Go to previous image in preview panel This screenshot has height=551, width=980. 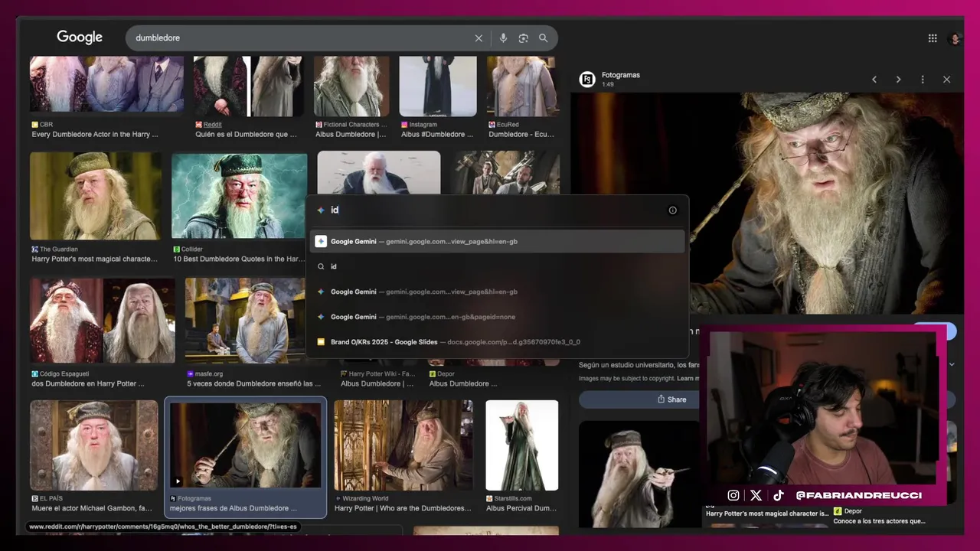(x=874, y=80)
